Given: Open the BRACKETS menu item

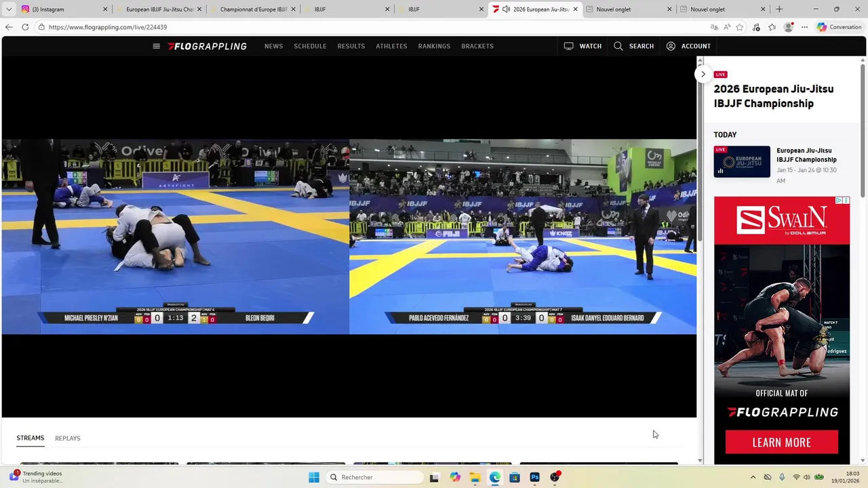Looking at the screenshot, I should pyautogui.click(x=477, y=46).
